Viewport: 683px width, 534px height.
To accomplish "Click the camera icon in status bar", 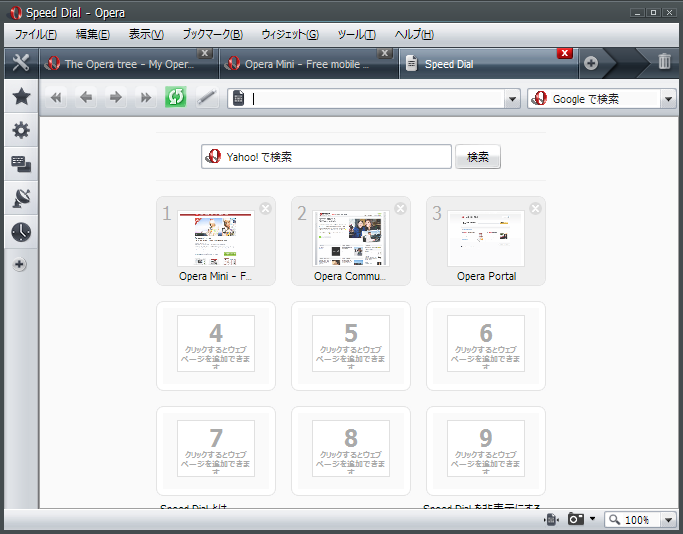I will 576,519.
